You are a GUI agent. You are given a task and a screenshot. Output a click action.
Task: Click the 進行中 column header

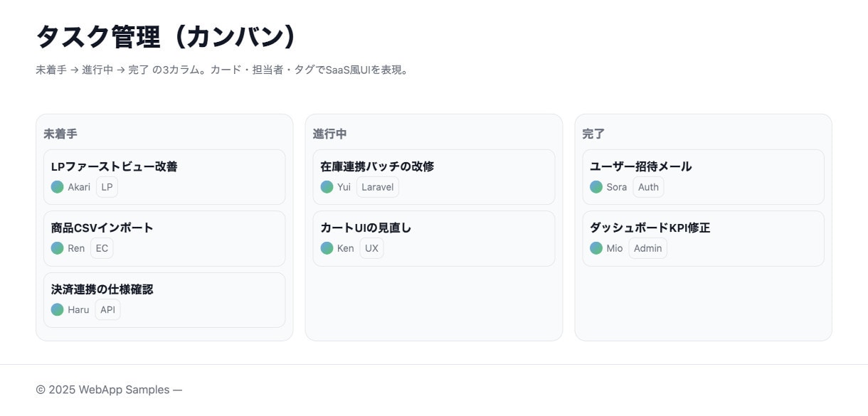(x=330, y=134)
